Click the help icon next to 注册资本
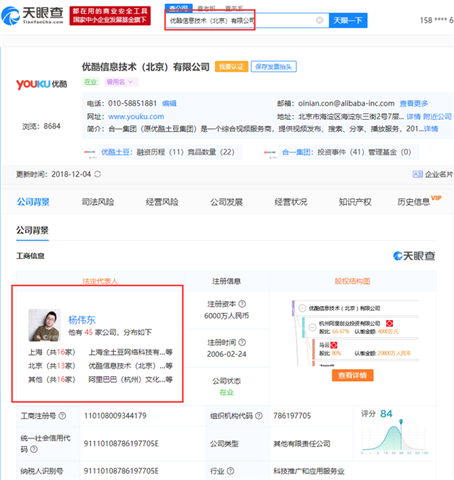Image resolution: width=454 pixels, height=480 pixels. pos(242,304)
